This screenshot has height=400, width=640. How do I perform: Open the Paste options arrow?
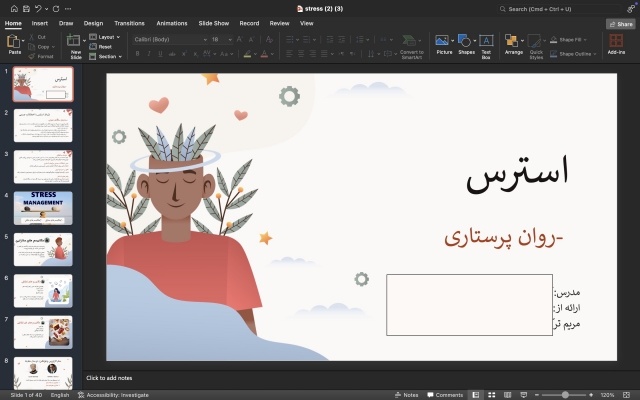coord(23,40)
